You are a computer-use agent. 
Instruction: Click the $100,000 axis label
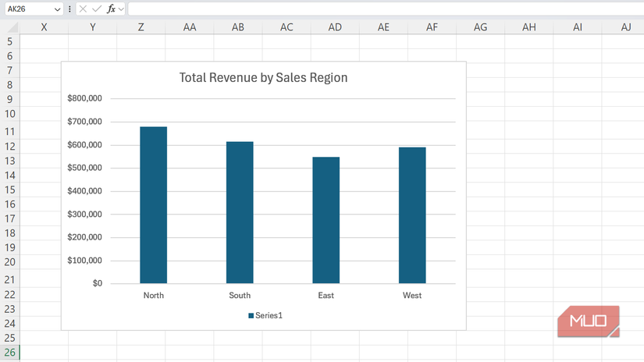84,261
